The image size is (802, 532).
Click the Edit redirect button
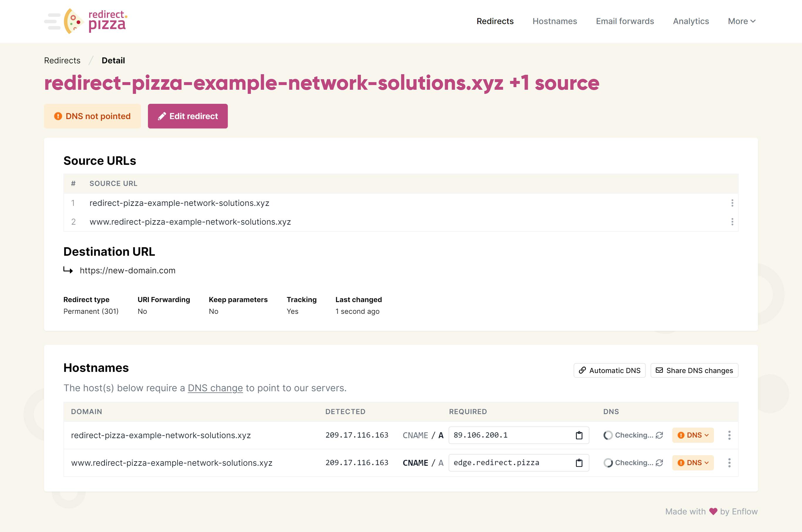[x=188, y=116]
